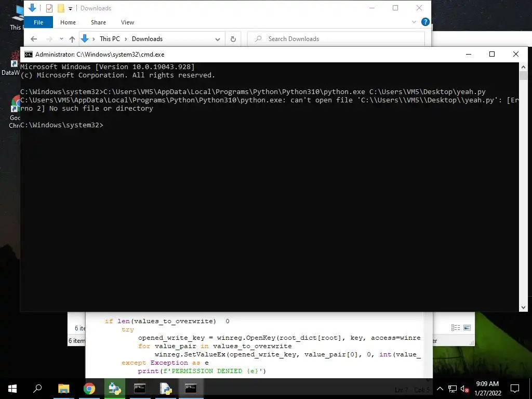Switch to first Command Prompt taskbar icon
Viewport: 532px width, 399px height.
(x=140, y=389)
